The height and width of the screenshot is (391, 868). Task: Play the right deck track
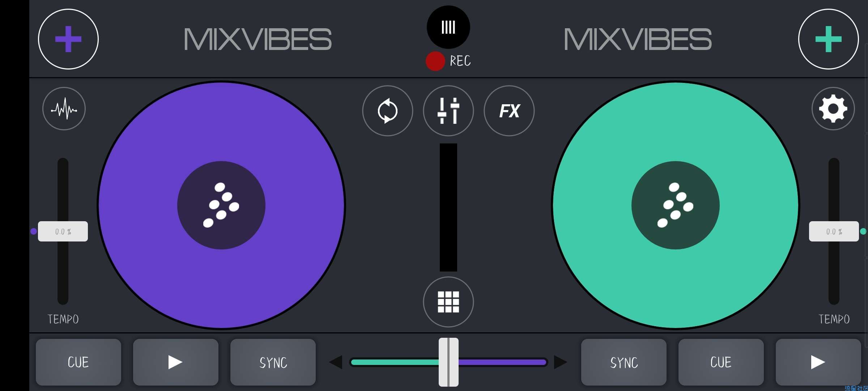[x=818, y=362]
